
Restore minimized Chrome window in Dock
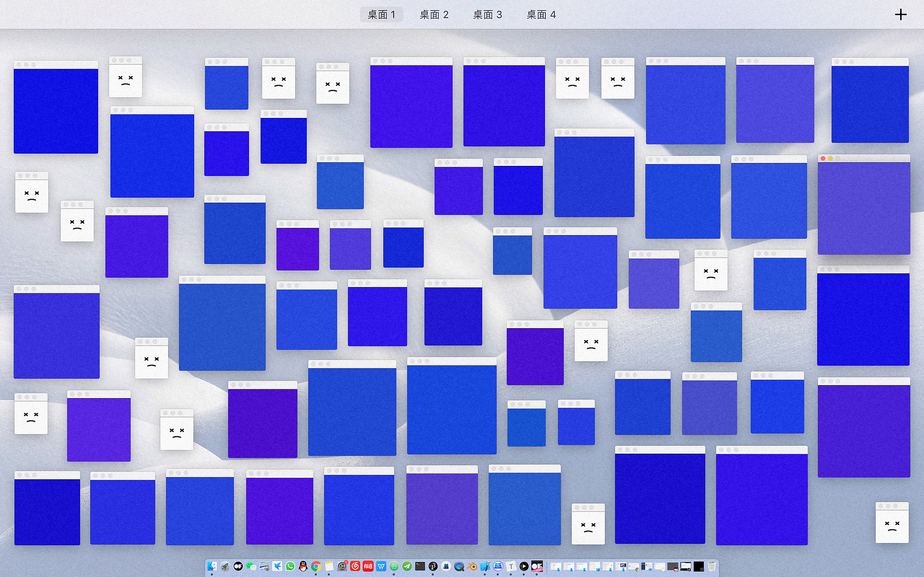634,567
